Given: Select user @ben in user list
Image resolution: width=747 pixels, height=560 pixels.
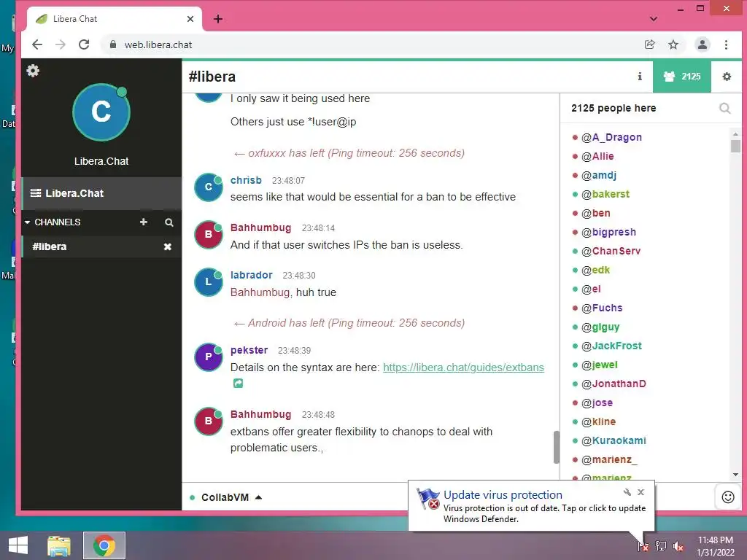Looking at the screenshot, I should pyautogui.click(x=595, y=214).
